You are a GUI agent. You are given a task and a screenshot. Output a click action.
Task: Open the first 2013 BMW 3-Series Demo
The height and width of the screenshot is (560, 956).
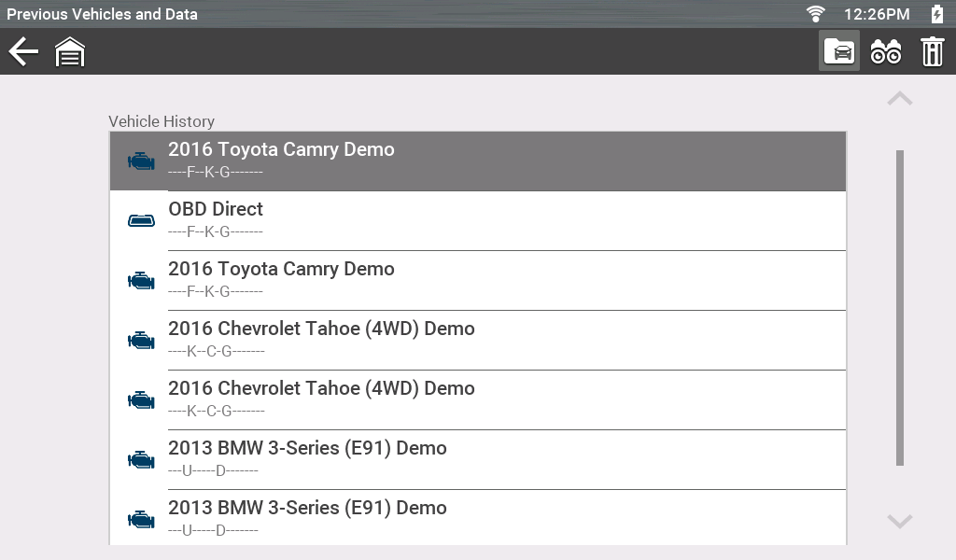click(477, 459)
